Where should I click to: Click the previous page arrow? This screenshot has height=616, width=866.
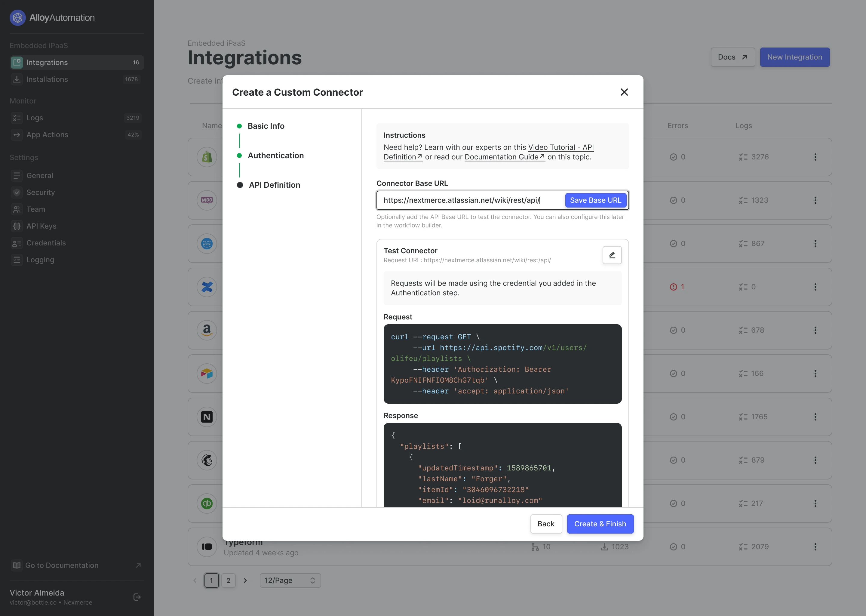tap(195, 580)
